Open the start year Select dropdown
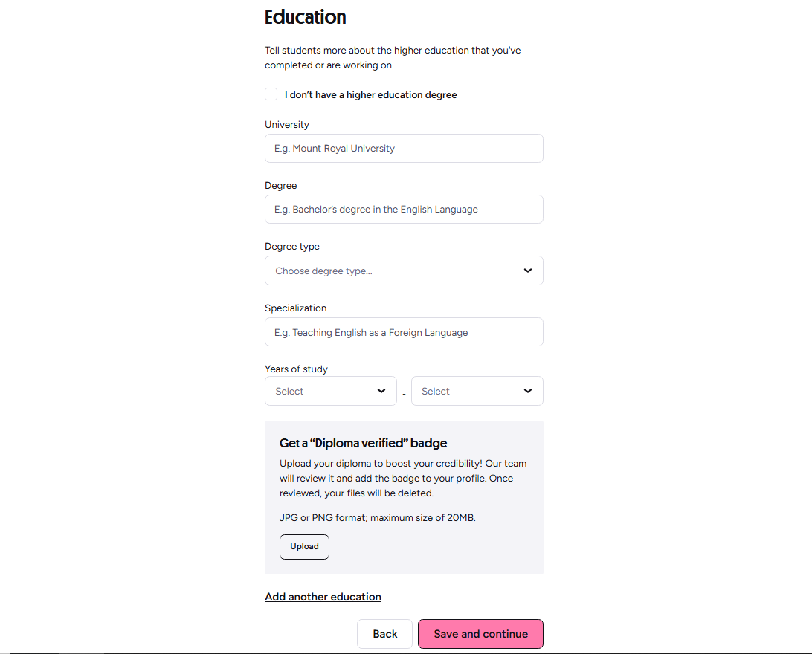 tap(330, 391)
